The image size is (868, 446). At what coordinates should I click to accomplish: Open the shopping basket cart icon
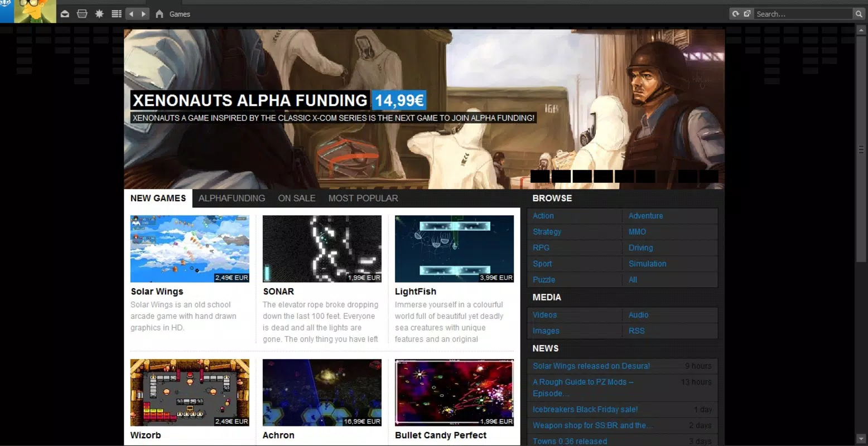pyautogui.click(x=82, y=14)
